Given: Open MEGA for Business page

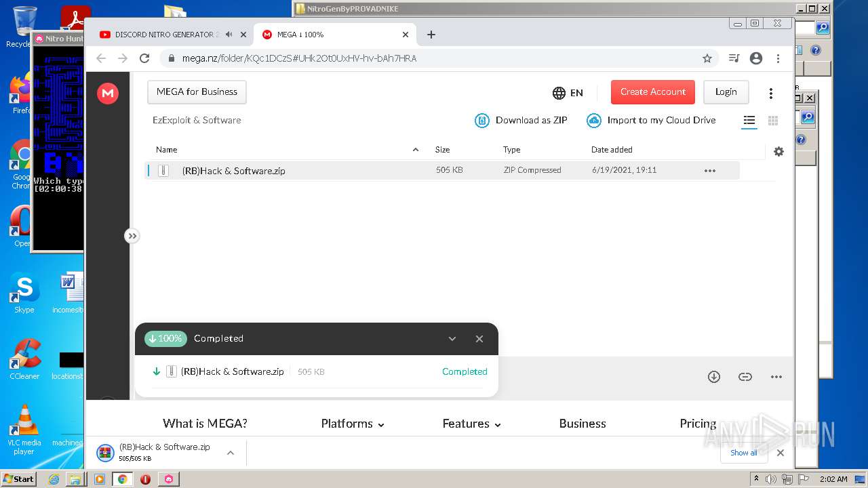Looking at the screenshot, I should [197, 92].
